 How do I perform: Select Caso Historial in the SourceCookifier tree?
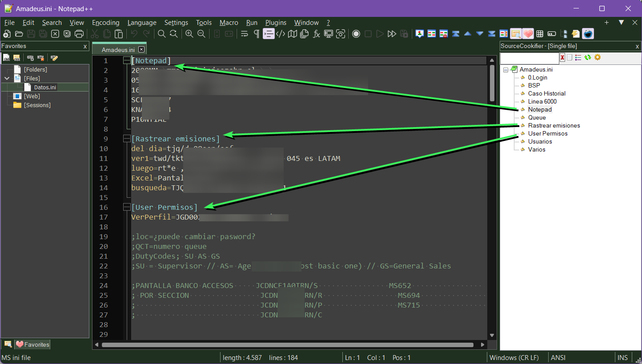point(547,93)
